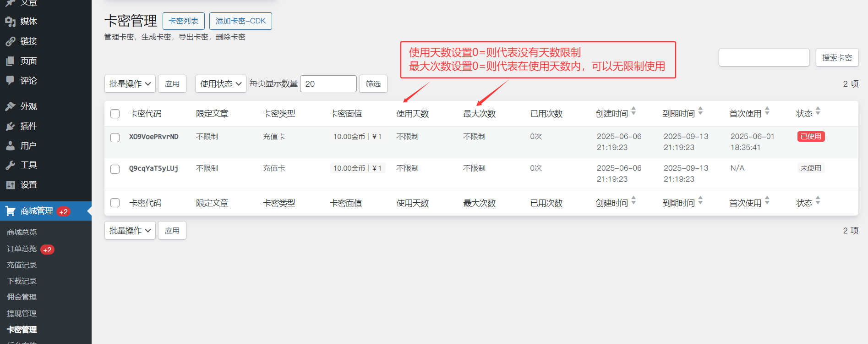Open the top bulk actions dropdown
Screen dimensions: 868x344
[x=130, y=84]
